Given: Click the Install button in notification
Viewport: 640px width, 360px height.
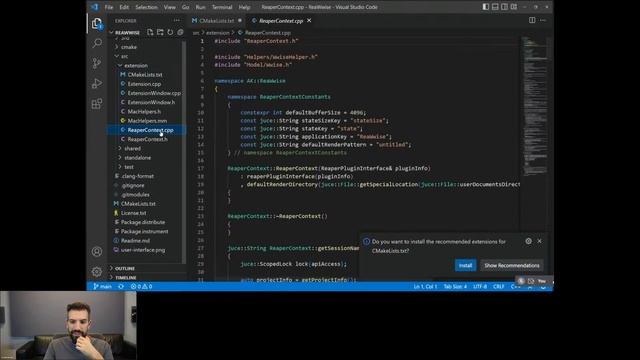Looking at the screenshot, I should (465, 265).
